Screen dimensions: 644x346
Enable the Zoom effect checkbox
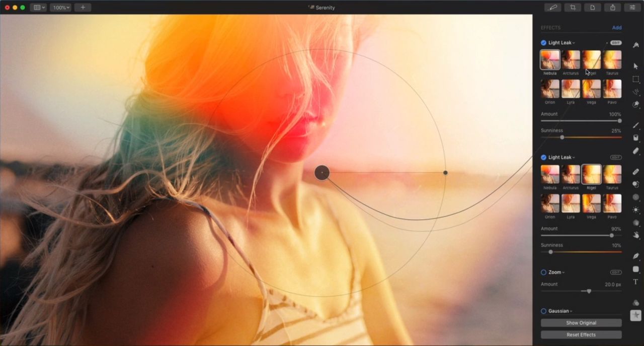click(x=543, y=272)
